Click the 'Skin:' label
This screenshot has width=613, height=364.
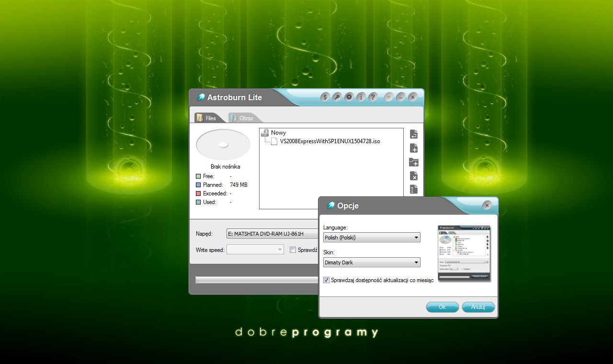point(329,252)
